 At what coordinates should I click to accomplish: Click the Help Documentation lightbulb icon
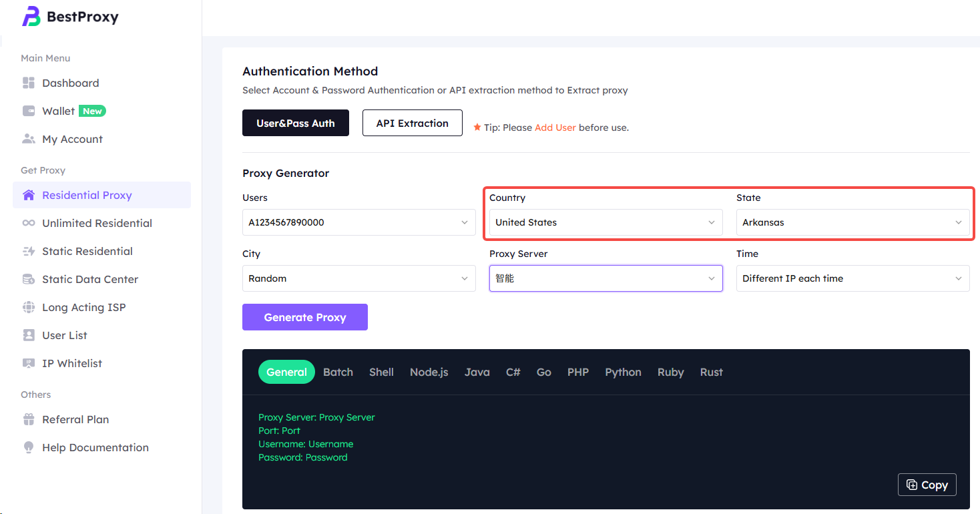click(29, 447)
